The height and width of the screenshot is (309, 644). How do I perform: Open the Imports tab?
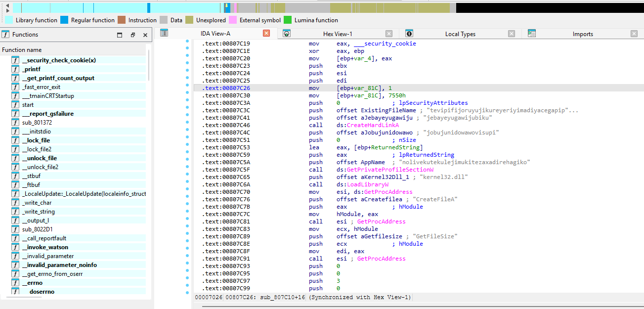[x=583, y=34]
